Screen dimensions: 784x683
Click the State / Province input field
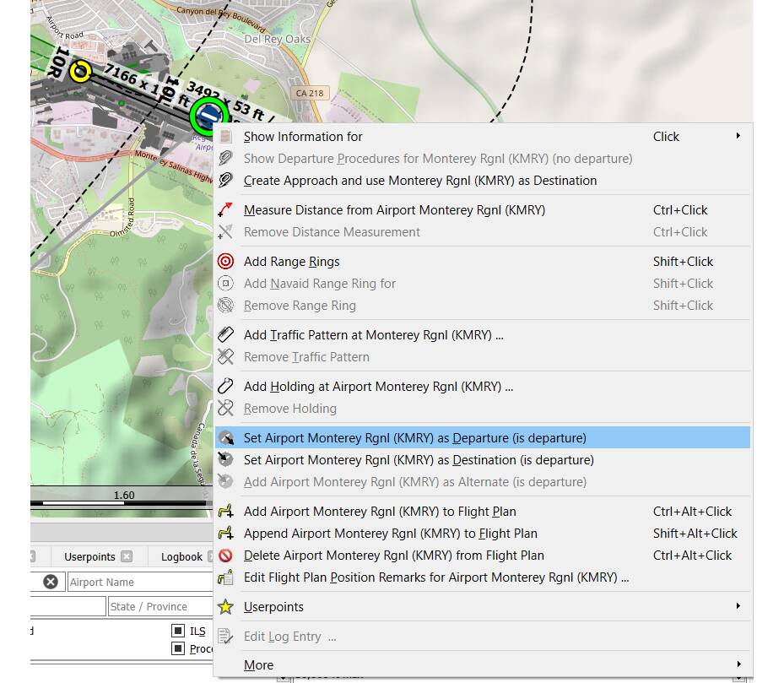[x=161, y=606]
